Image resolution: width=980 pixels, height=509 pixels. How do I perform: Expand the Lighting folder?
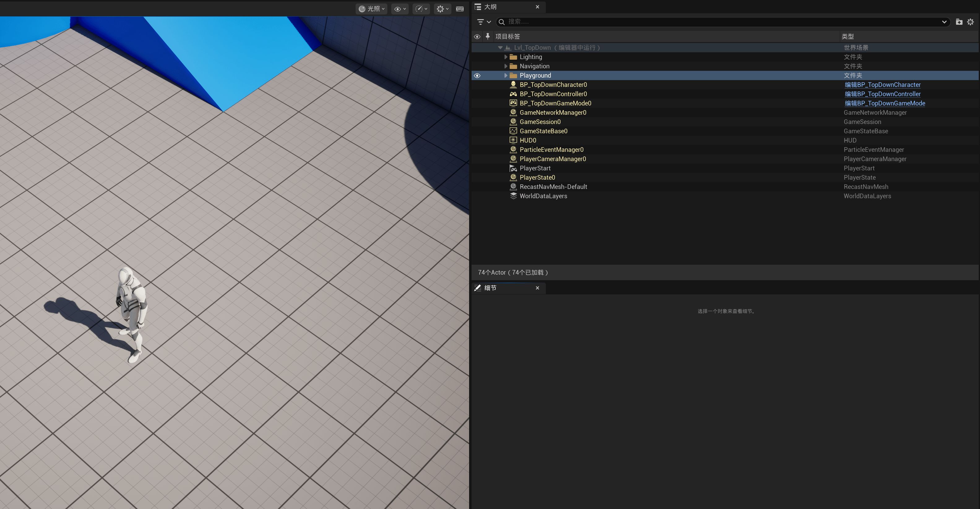coord(506,57)
